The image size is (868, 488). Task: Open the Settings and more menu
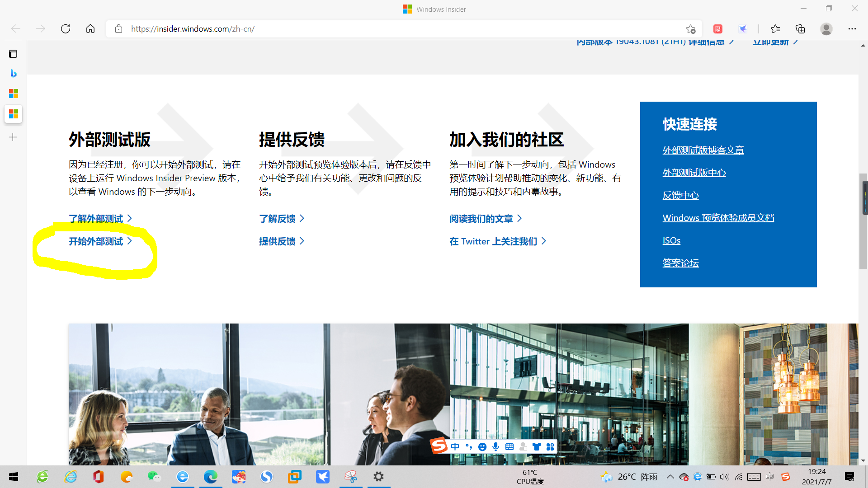852,29
